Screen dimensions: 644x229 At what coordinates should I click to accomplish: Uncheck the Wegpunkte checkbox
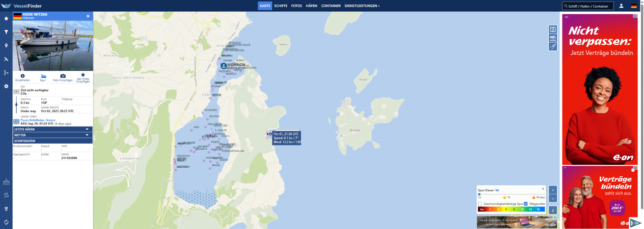click(x=526, y=203)
